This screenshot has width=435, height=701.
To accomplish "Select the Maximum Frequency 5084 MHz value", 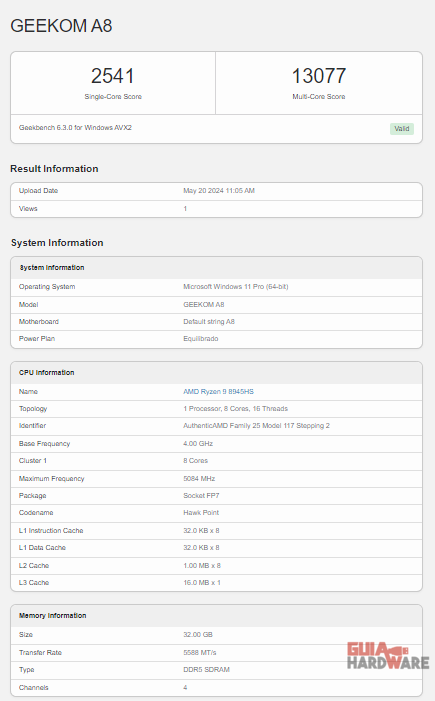I will pyautogui.click(x=199, y=478).
